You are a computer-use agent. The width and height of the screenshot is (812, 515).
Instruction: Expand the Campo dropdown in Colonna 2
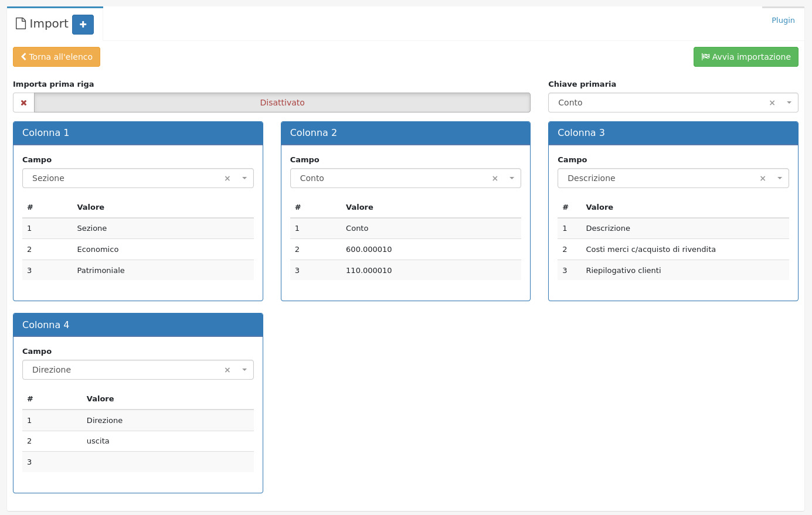pos(512,178)
